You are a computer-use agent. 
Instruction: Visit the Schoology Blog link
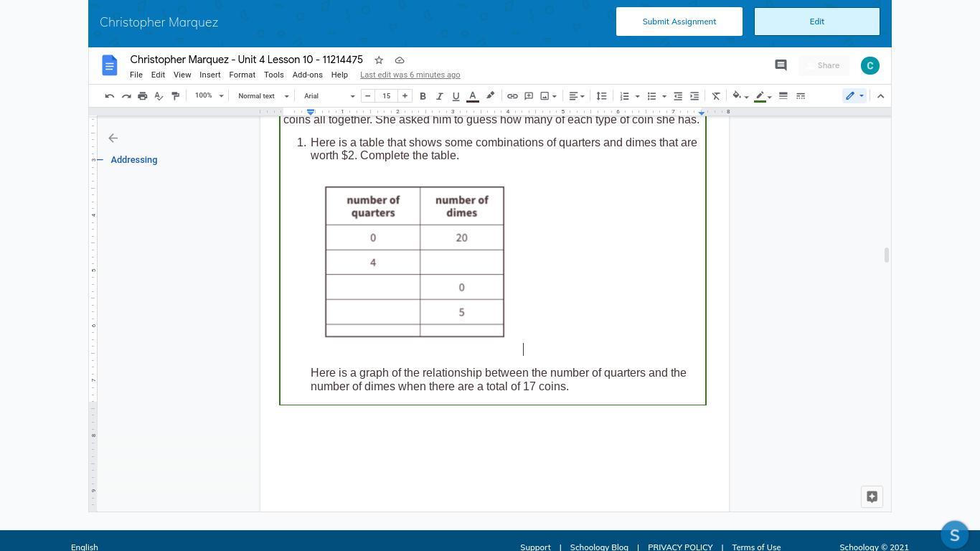tap(599, 547)
